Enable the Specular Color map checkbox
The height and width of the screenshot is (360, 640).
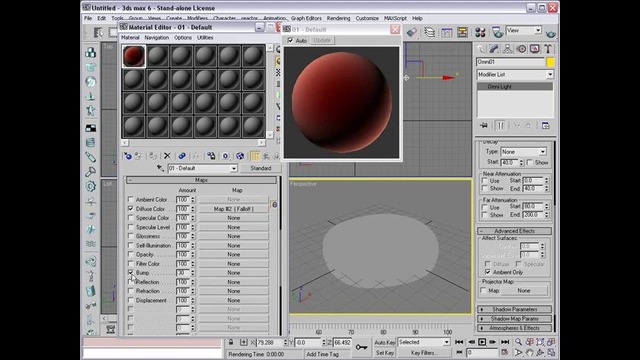click(x=131, y=218)
